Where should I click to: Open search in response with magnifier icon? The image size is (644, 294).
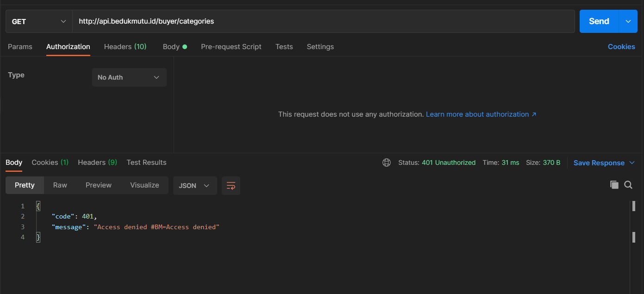(628, 185)
